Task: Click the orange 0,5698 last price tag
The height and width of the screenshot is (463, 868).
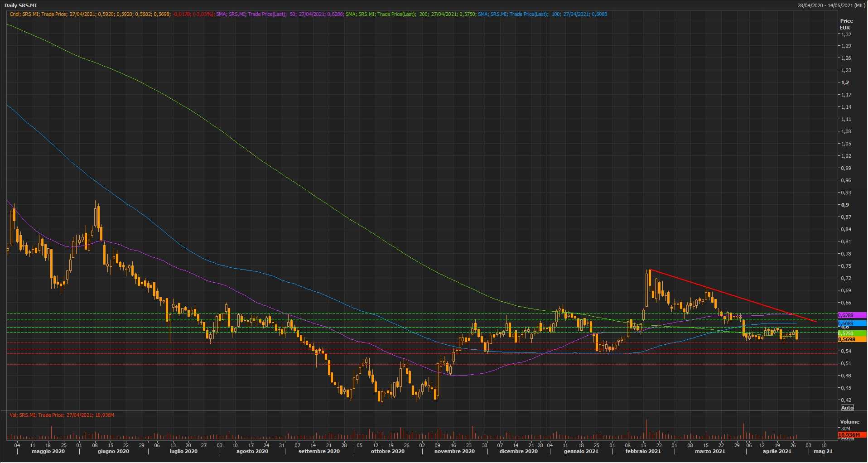Action: click(x=852, y=339)
